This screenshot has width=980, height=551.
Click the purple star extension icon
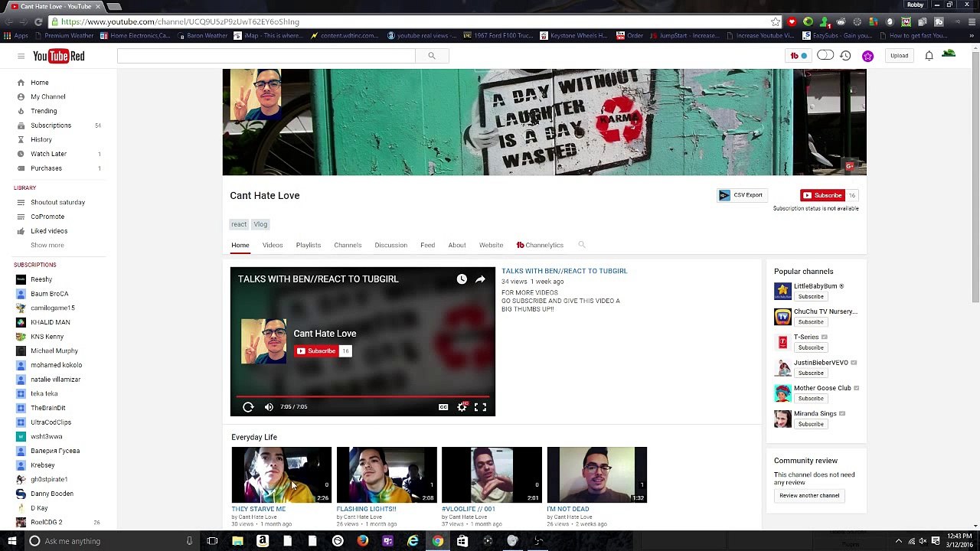coord(867,56)
